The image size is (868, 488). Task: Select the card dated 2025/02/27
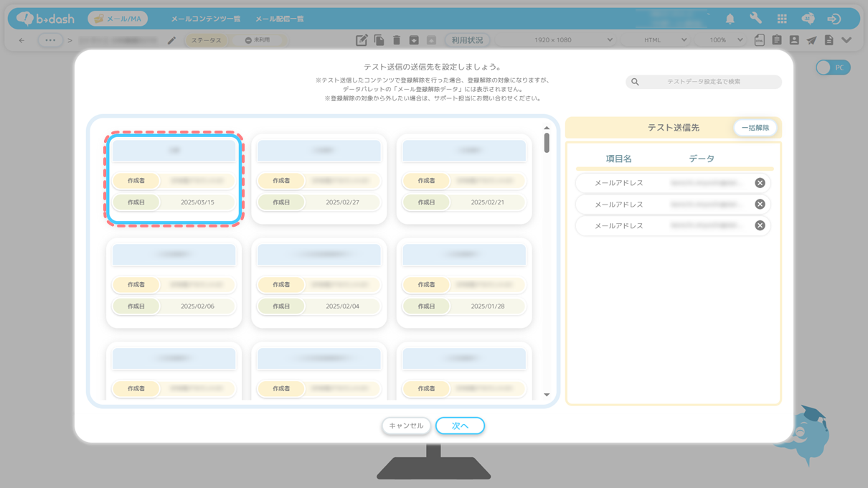pyautogui.click(x=319, y=179)
